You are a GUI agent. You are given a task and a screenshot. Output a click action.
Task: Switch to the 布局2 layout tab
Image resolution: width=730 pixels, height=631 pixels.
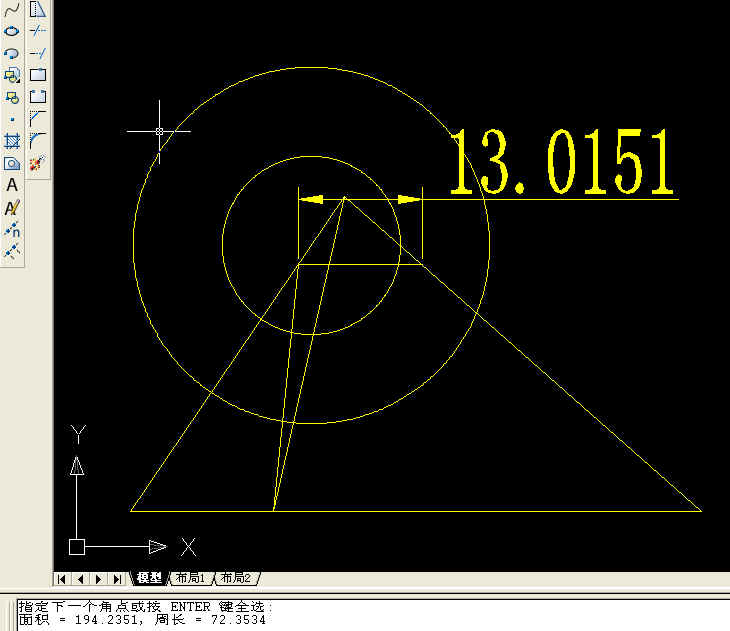click(x=236, y=578)
